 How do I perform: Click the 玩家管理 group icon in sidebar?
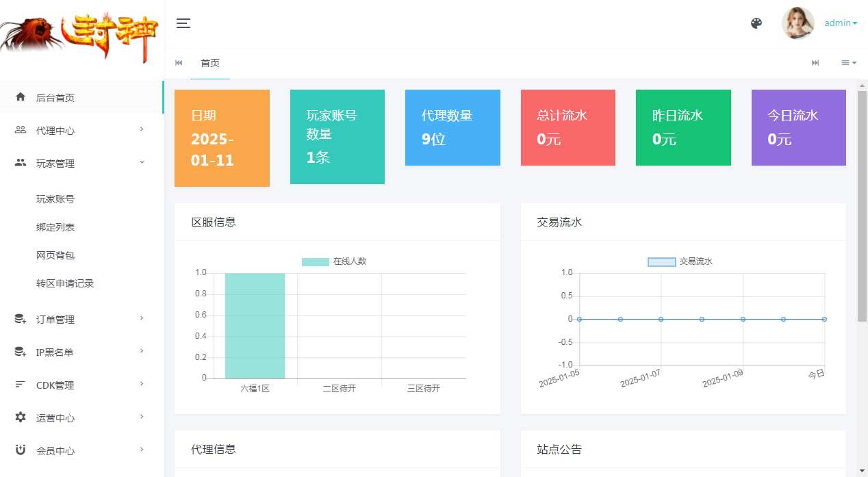click(22, 163)
